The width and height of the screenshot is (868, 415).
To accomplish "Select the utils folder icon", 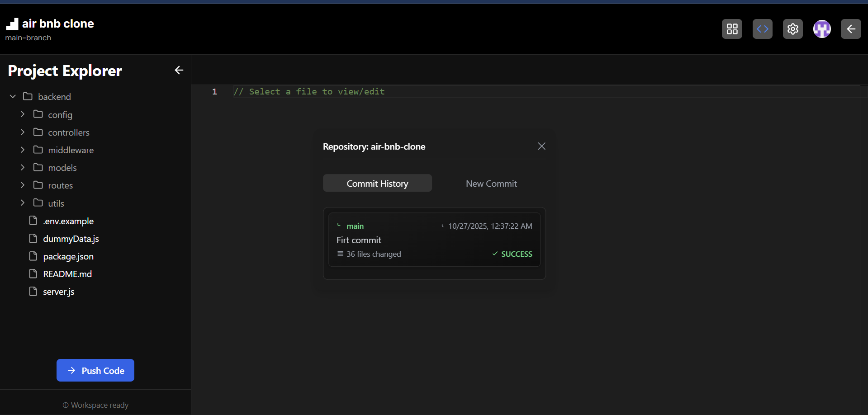I will (38, 203).
